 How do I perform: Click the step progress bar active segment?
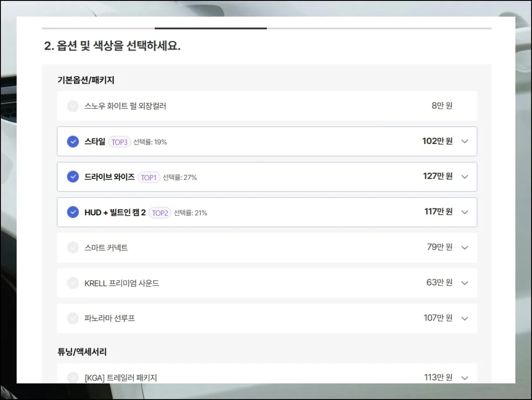click(x=211, y=28)
